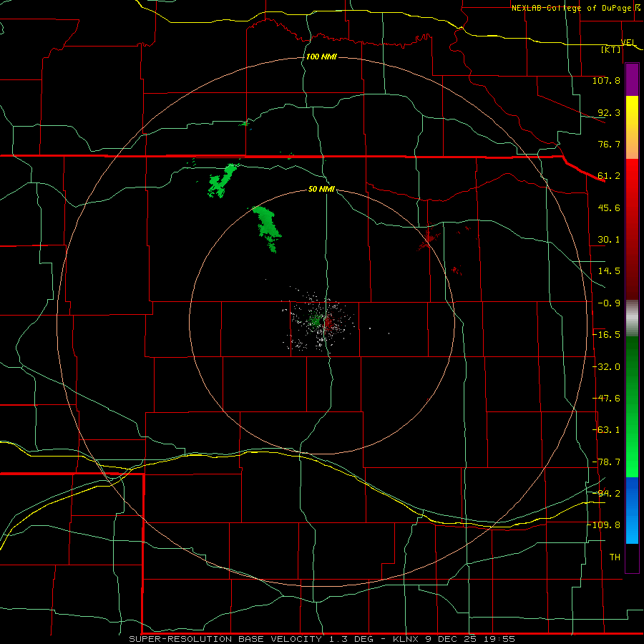Select the -16.5 scale value
Screen dimensions: 644x644
[606, 335]
